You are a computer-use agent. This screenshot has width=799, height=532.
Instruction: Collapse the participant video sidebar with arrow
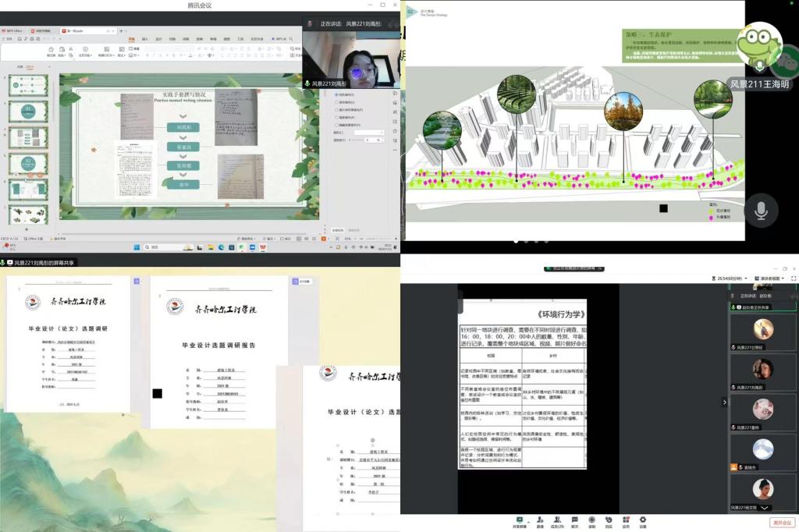click(x=724, y=402)
